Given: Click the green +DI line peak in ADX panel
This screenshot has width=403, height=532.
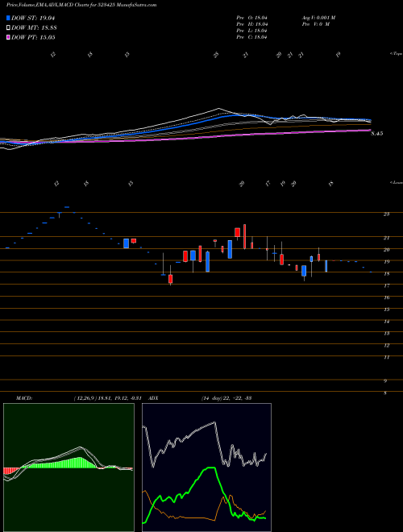Looking at the screenshot, I should point(210,468).
